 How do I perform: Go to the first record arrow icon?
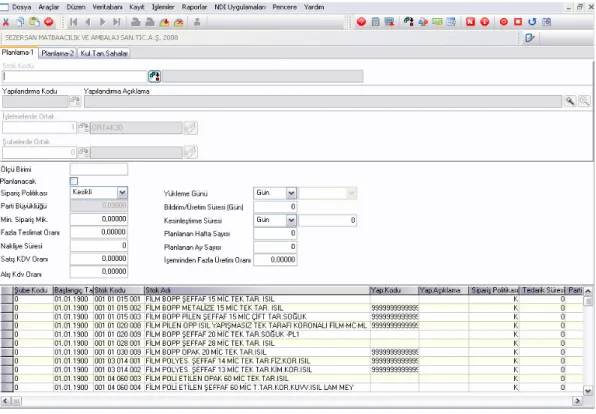73,22
